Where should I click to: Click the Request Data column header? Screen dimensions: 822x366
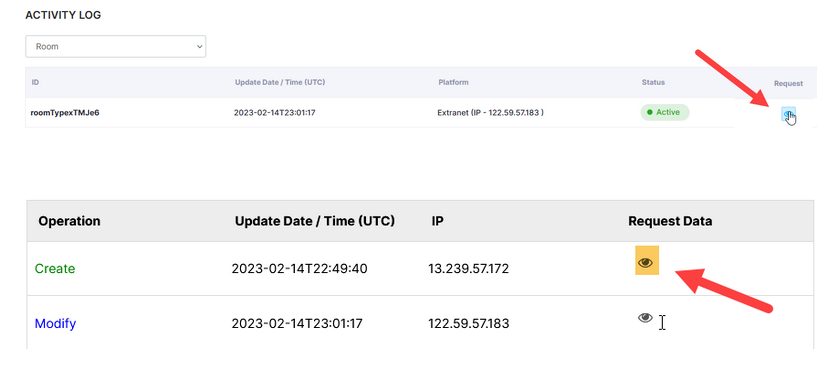(x=670, y=221)
